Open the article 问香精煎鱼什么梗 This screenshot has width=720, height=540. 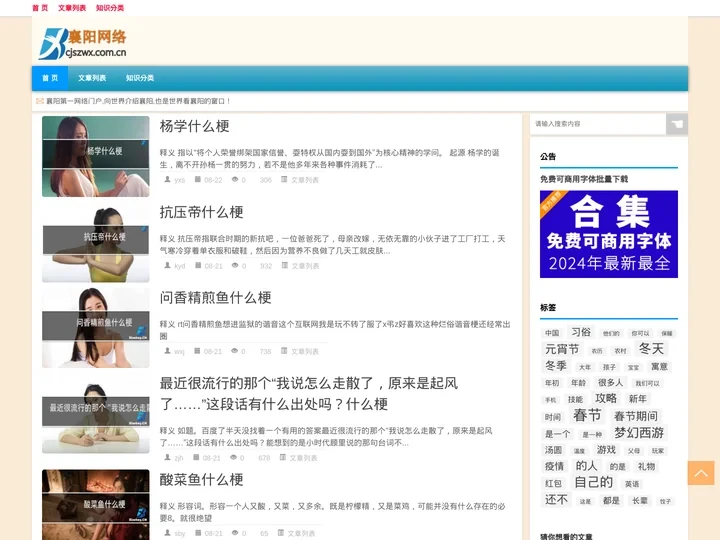coord(215,298)
